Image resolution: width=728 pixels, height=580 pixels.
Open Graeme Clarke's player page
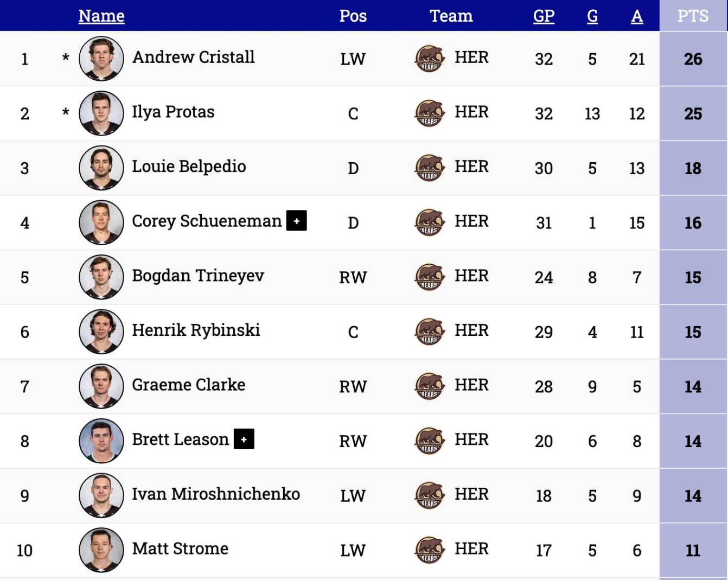[188, 385]
